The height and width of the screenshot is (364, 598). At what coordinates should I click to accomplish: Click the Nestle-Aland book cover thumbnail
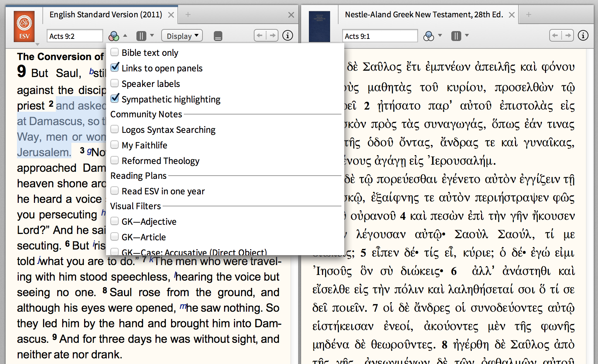click(319, 27)
